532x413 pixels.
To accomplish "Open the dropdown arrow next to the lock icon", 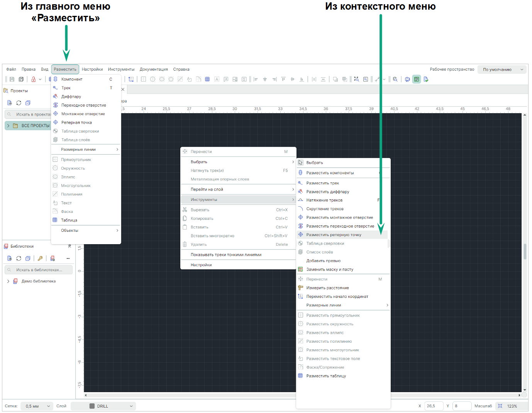I will (x=40, y=79).
